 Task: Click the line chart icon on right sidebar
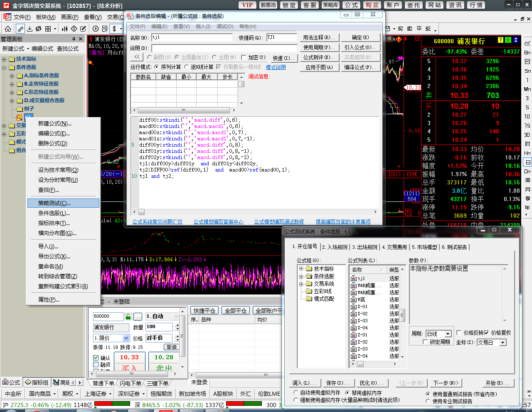(527, 43)
